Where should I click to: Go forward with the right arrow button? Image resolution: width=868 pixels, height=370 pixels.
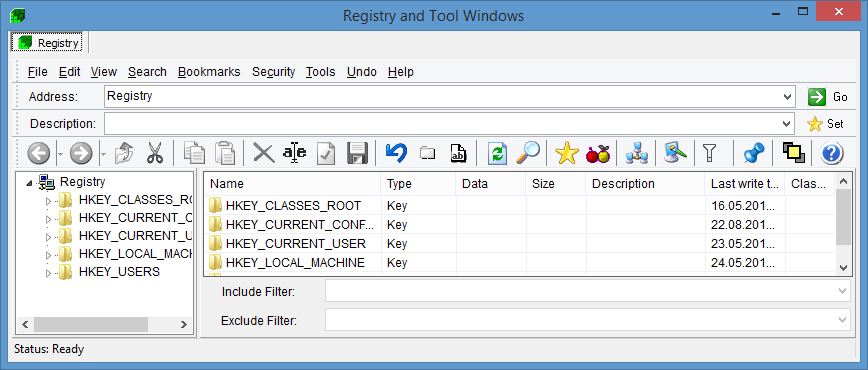point(81,153)
